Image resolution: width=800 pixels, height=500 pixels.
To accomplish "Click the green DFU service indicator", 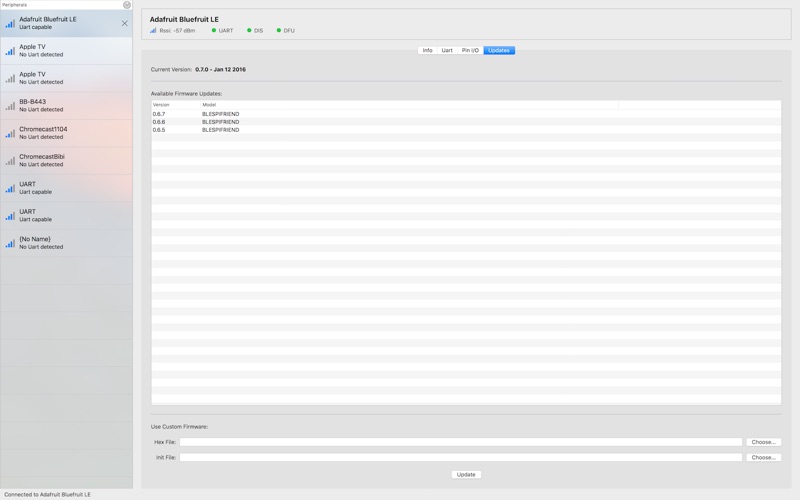I will [x=279, y=31].
